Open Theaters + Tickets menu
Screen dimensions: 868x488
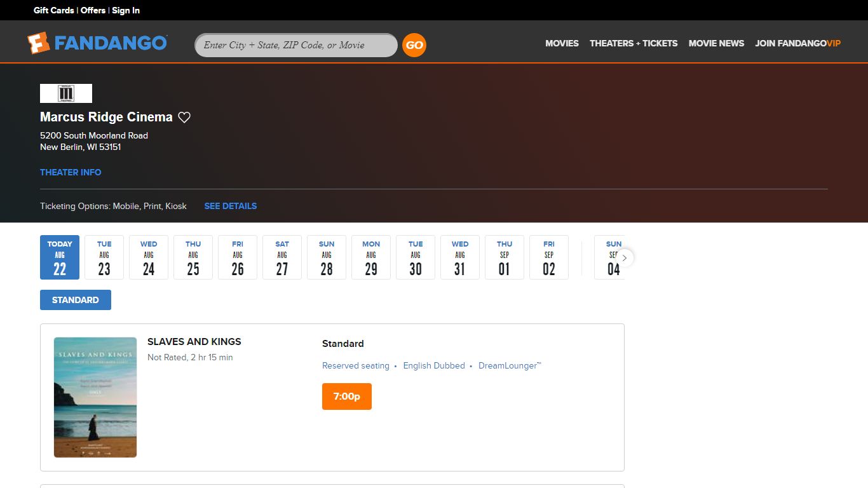[634, 43]
